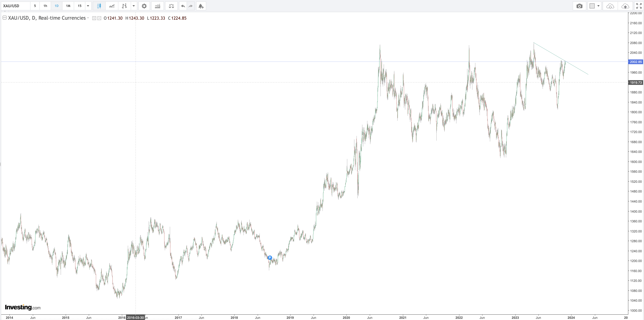
Task: Click the L1223.33 low value
Action: [156, 18]
